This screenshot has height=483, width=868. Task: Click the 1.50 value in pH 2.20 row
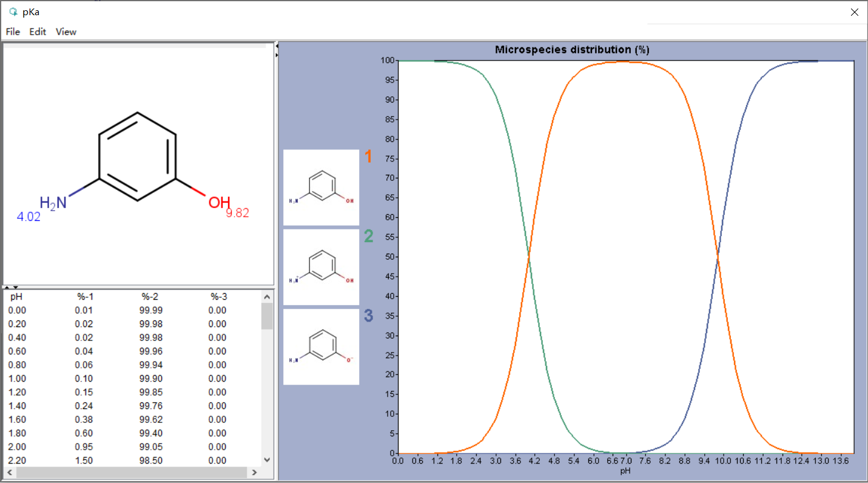(84, 461)
